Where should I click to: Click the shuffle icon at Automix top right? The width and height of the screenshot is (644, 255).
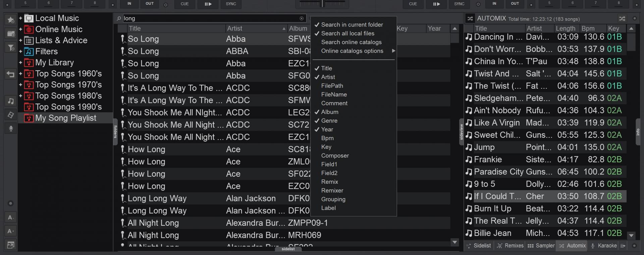(x=622, y=18)
